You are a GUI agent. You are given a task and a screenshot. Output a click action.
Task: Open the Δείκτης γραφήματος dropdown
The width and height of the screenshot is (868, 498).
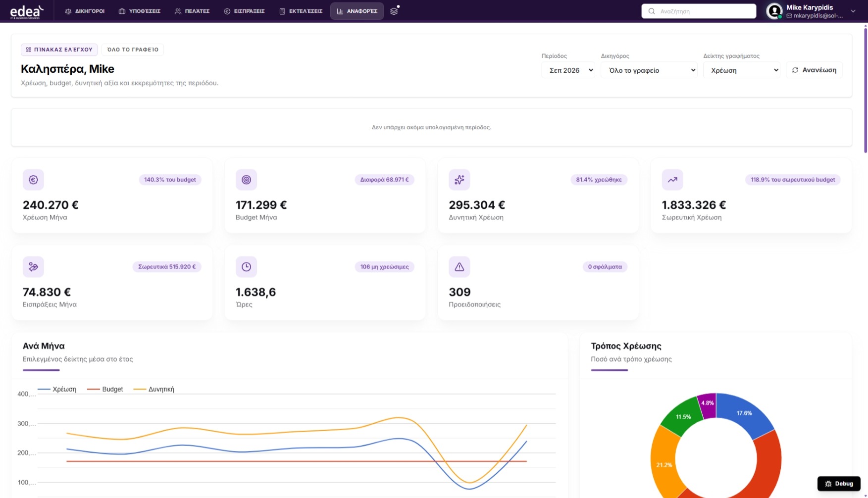coord(742,70)
